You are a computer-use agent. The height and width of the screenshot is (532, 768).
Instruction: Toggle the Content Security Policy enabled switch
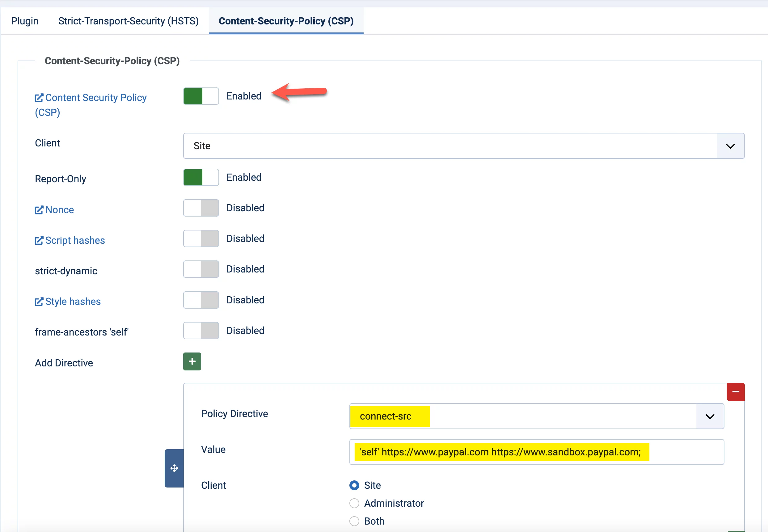[x=201, y=96]
